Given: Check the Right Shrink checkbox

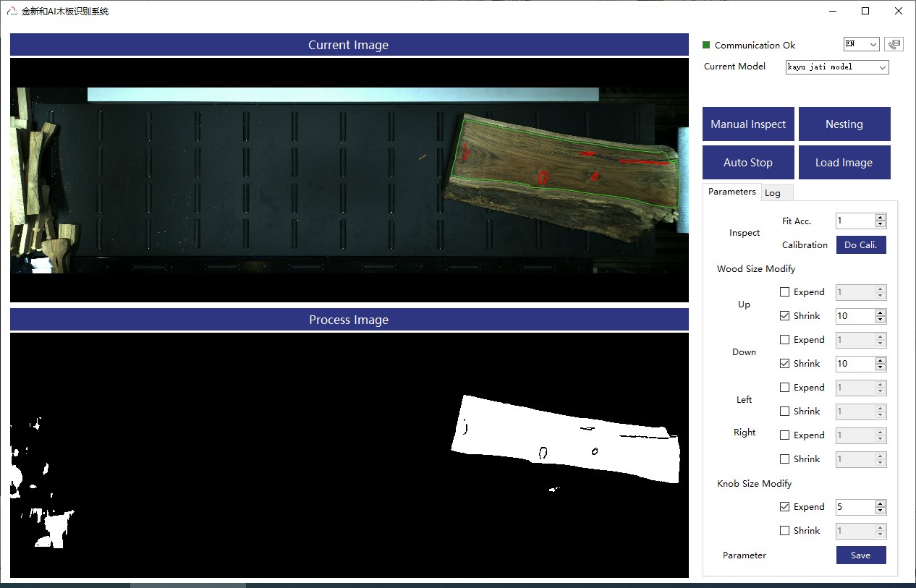Looking at the screenshot, I should 784,459.
